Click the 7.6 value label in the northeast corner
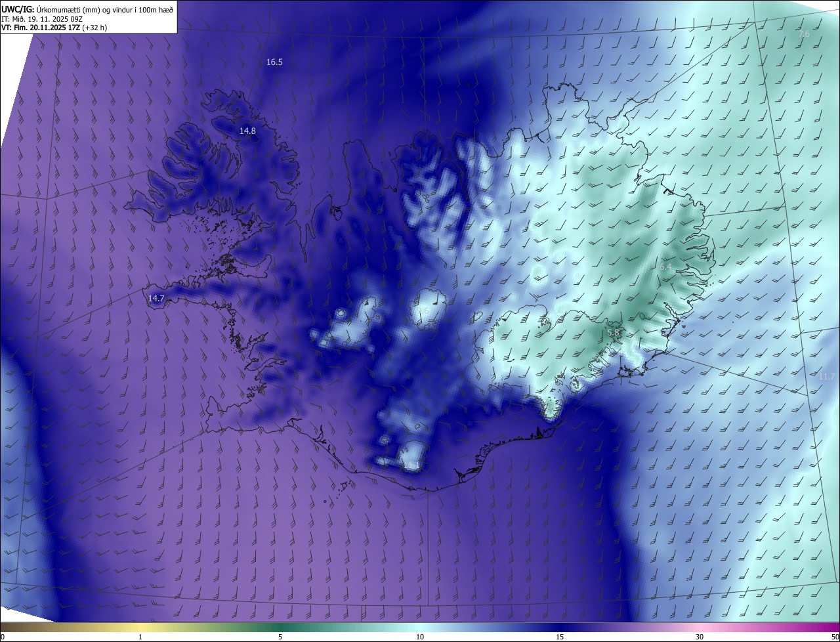Viewport: 840px width, 642px height. click(x=804, y=33)
